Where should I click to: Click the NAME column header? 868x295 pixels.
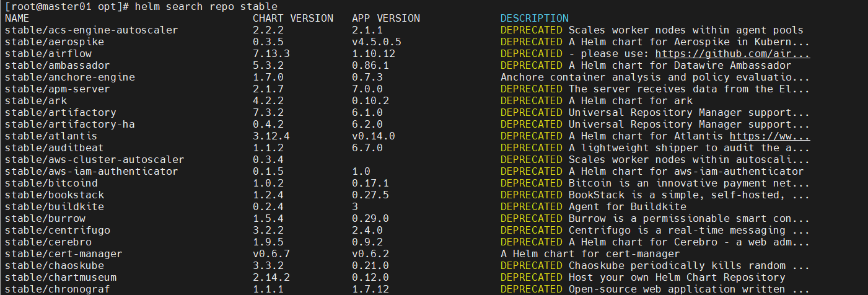[17, 18]
